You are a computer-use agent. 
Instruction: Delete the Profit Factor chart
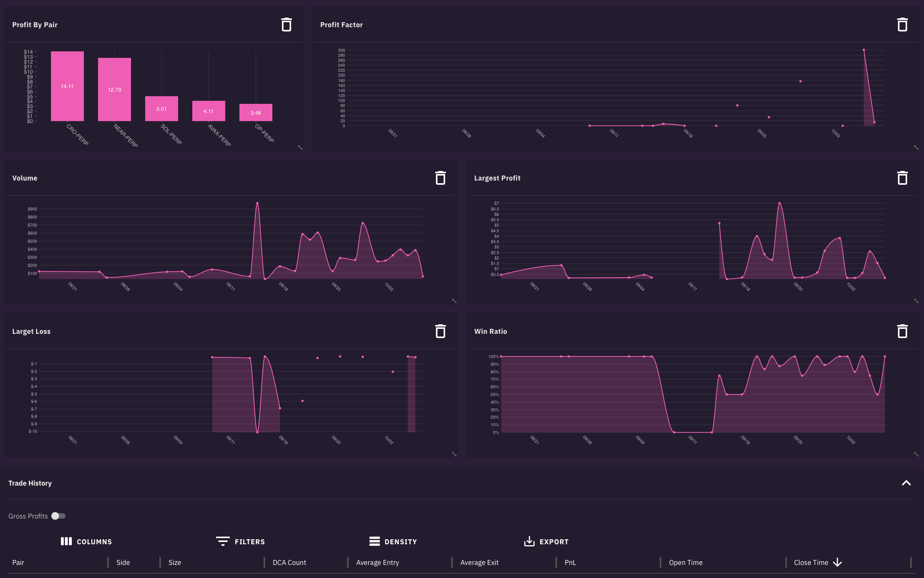tap(902, 25)
